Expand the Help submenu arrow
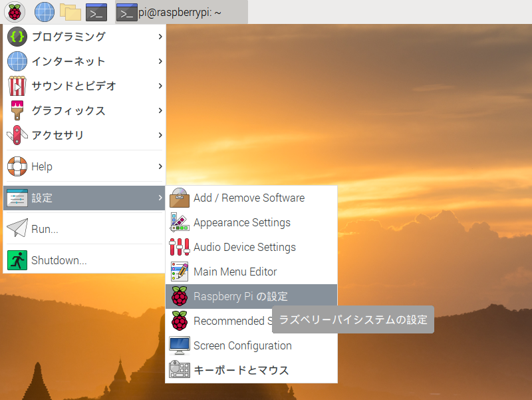This screenshot has height=400, width=532. (x=160, y=166)
